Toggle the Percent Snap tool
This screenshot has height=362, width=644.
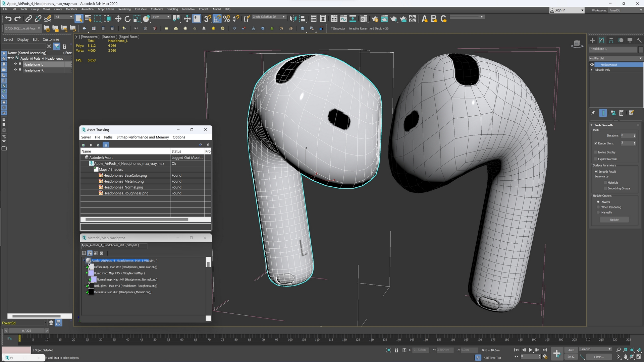pos(227,19)
